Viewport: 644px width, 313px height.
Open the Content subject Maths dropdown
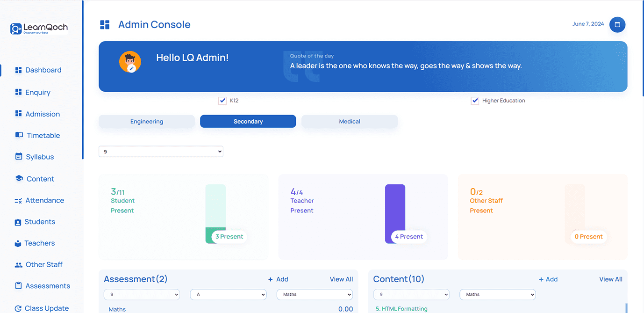pyautogui.click(x=497, y=295)
